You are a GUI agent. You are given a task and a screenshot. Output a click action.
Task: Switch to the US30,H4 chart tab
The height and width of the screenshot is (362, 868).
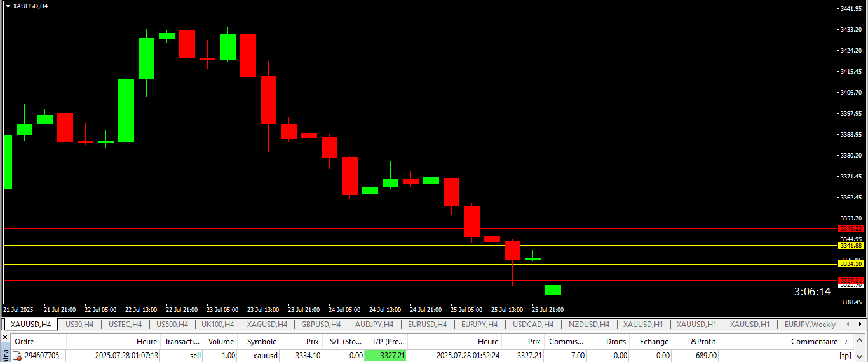(79, 325)
